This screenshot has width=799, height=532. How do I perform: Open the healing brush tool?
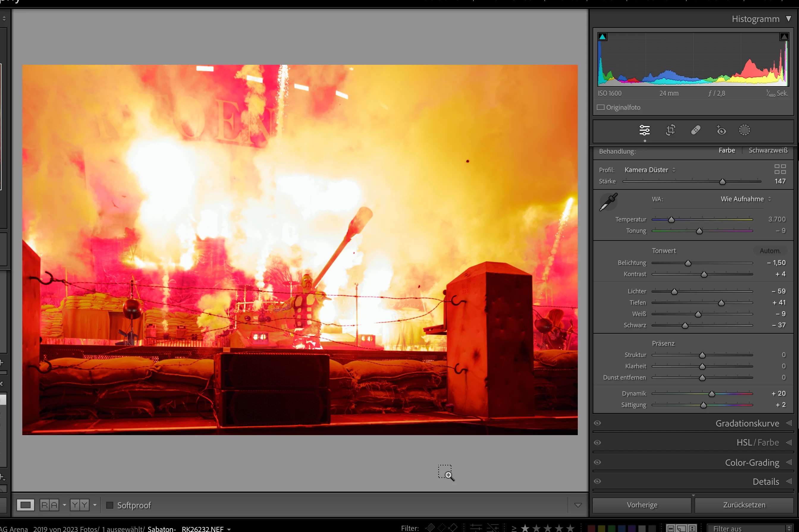pyautogui.click(x=696, y=130)
